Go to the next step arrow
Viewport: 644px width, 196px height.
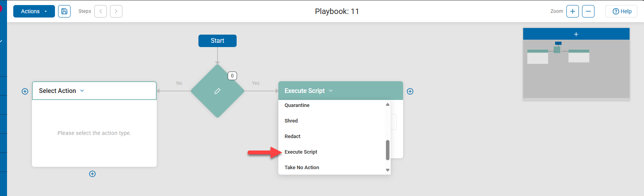[x=116, y=11]
